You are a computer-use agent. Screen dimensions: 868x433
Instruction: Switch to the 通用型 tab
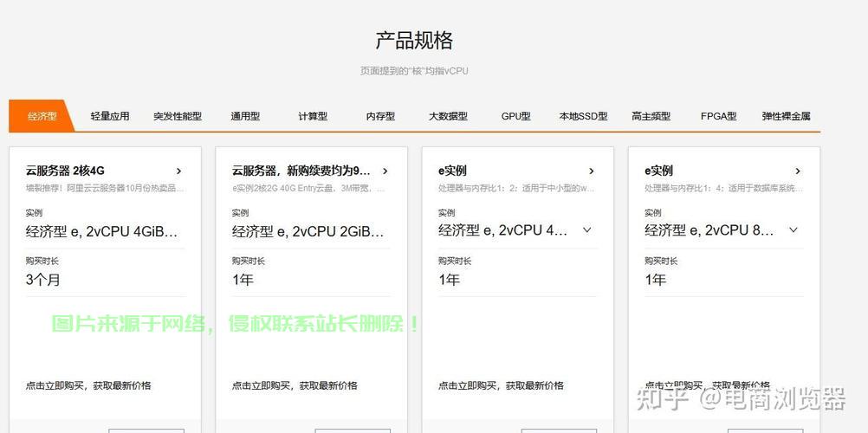245,116
